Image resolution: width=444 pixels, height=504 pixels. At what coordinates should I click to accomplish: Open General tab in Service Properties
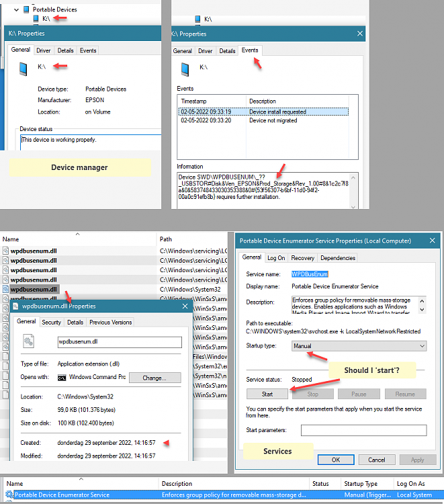(252, 257)
